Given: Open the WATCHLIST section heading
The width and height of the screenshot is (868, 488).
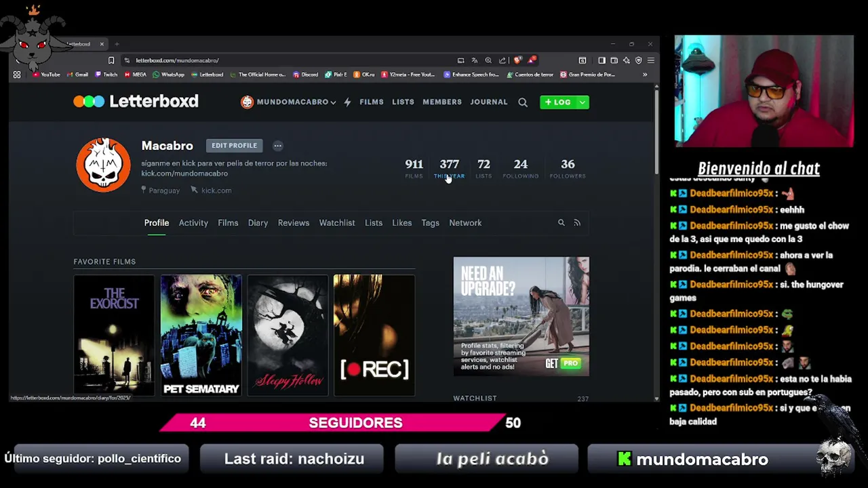Looking at the screenshot, I should [x=475, y=399].
